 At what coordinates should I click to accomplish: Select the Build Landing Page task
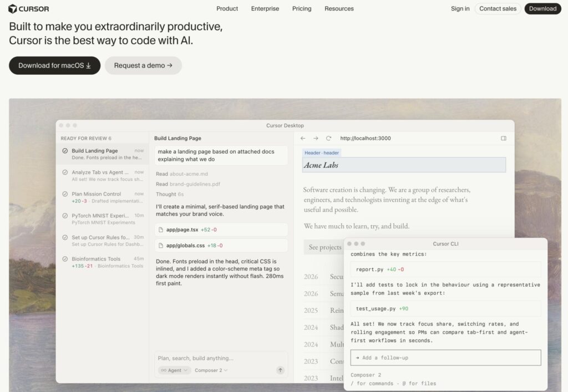click(x=103, y=154)
